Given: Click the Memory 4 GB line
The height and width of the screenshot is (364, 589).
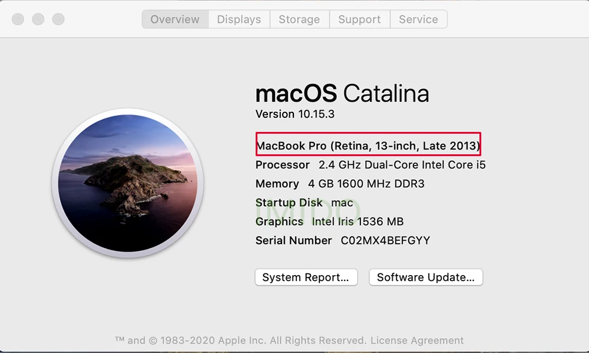Looking at the screenshot, I should pyautogui.click(x=340, y=184).
